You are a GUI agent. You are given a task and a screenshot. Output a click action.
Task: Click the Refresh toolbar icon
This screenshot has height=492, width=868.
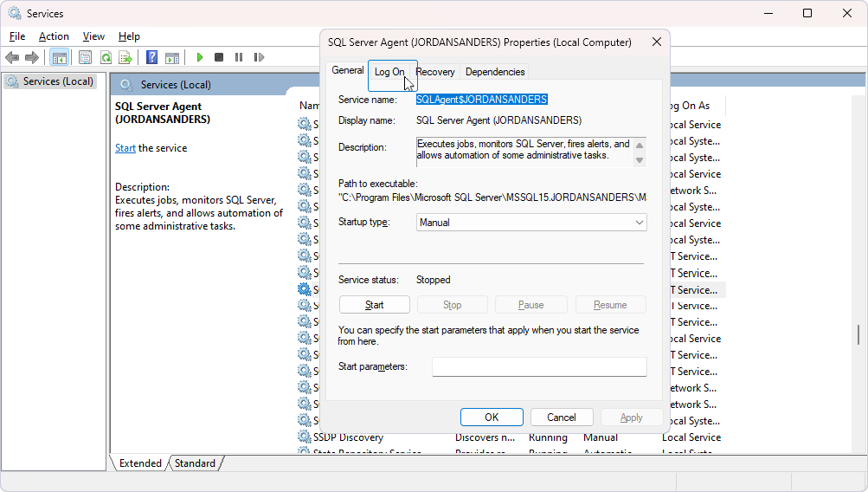[x=106, y=58]
